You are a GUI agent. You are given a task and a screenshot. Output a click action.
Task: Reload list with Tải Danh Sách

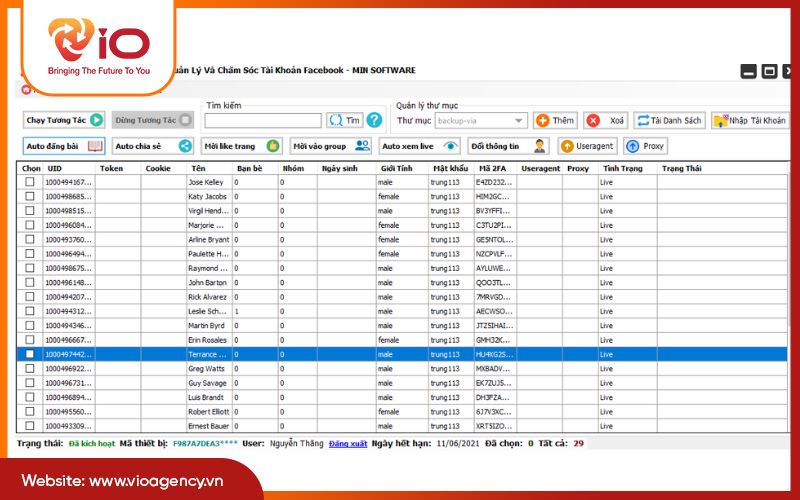(x=669, y=120)
